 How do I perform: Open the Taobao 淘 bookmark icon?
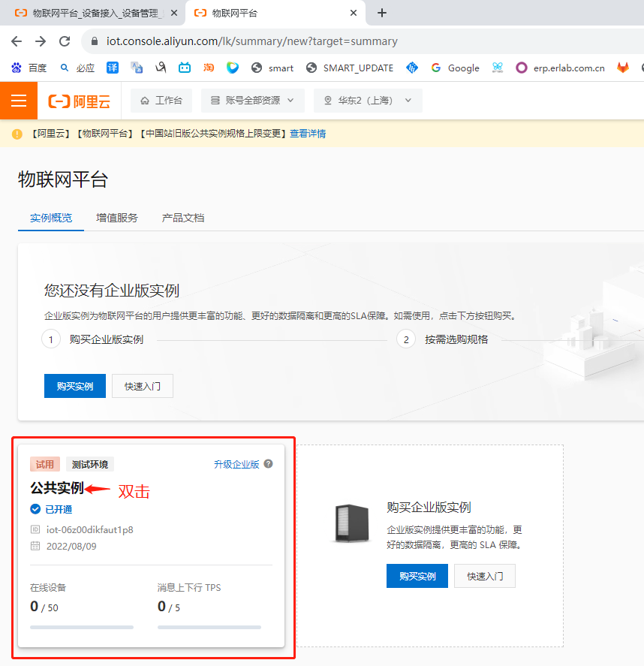pyautogui.click(x=209, y=68)
